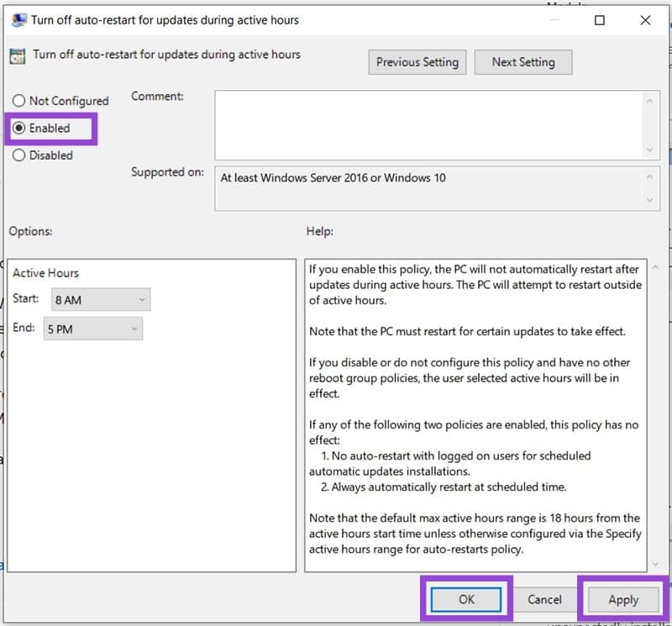Click the setting icon beside the policy heading
Viewport: 672px width, 626px height.
point(18,55)
